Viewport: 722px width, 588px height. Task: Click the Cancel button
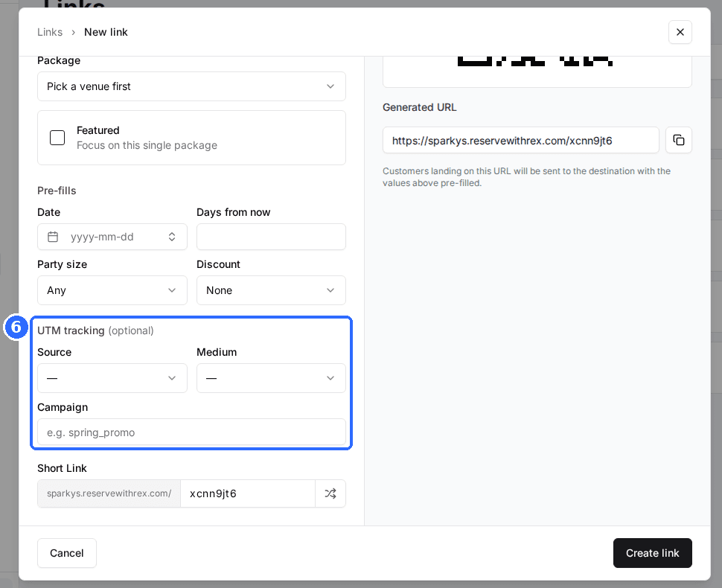click(x=67, y=553)
